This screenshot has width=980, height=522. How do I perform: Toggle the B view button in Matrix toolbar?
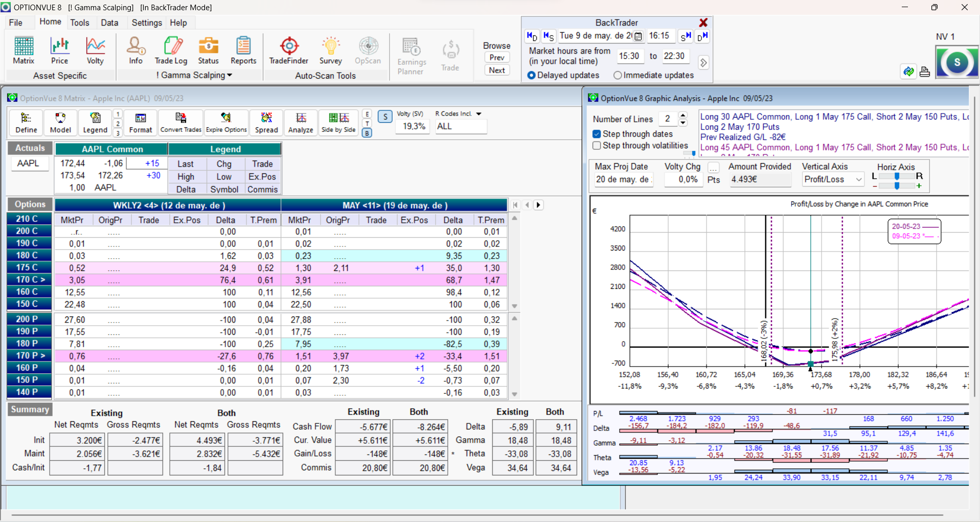click(367, 133)
